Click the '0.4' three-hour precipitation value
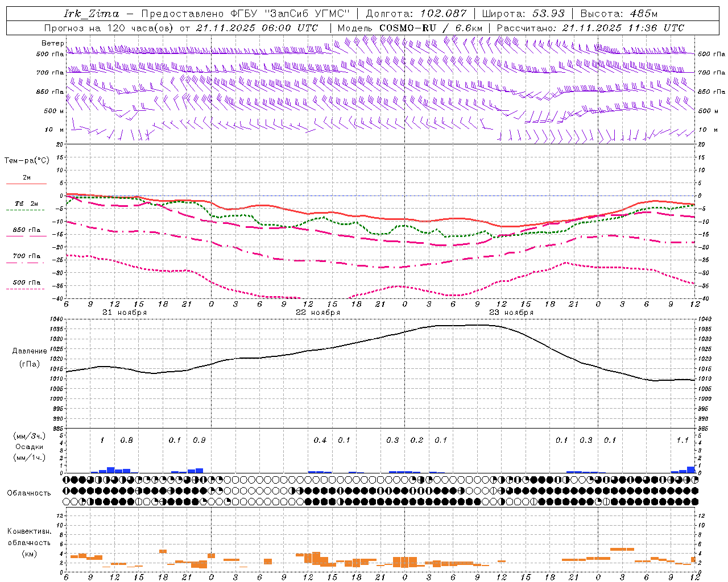728x582 pixels. click(x=320, y=440)
